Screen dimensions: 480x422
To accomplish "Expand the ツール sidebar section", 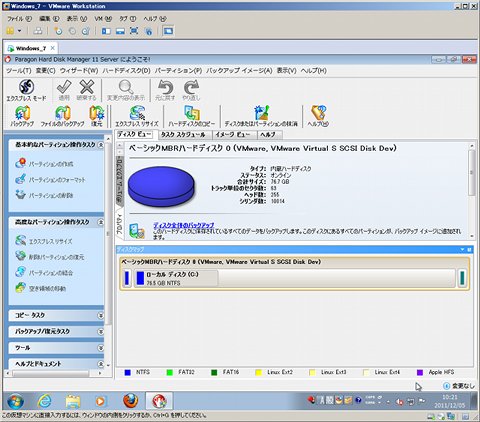I will [100, 348].
